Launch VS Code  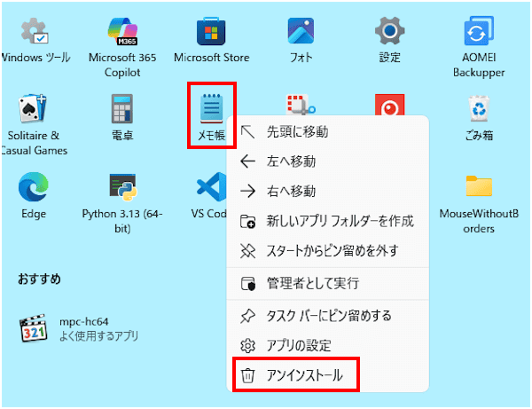tap(211, 186)
